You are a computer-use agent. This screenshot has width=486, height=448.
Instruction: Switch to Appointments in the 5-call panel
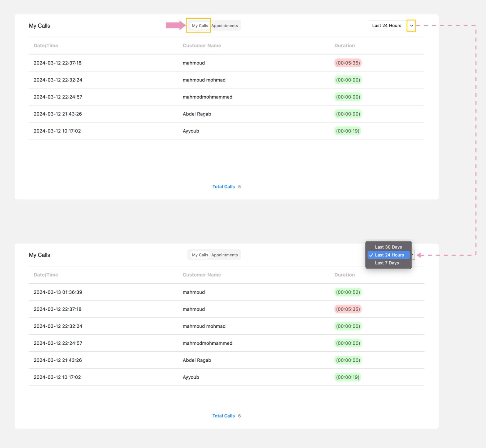pyautogui.click(x=224, y=26)
